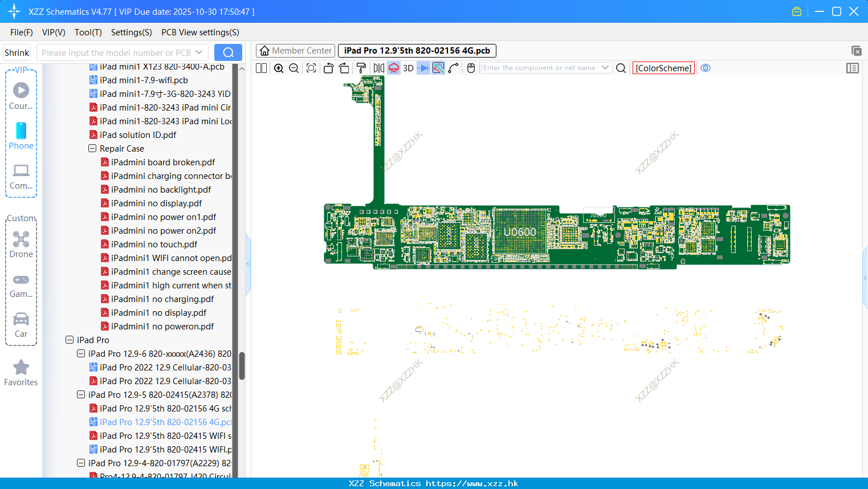
Task: Click the file tree vertical scrollbar thumb
Action: [242, 366]
